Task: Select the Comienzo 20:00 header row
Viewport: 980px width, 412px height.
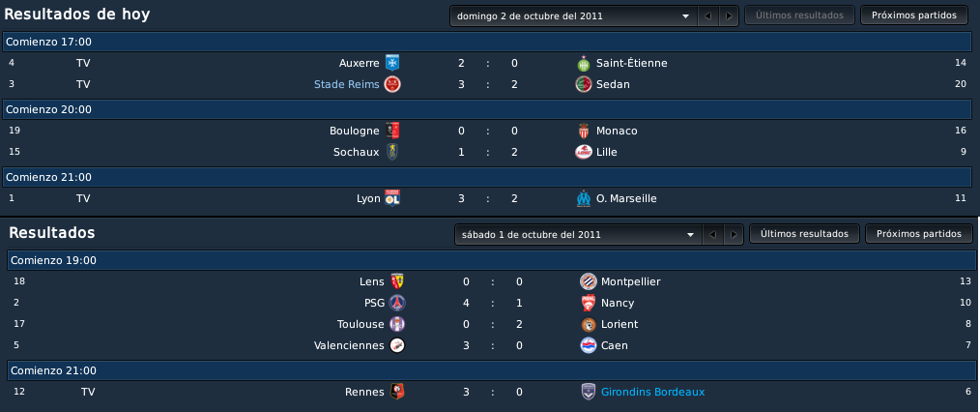Action: tap(487, 109)
